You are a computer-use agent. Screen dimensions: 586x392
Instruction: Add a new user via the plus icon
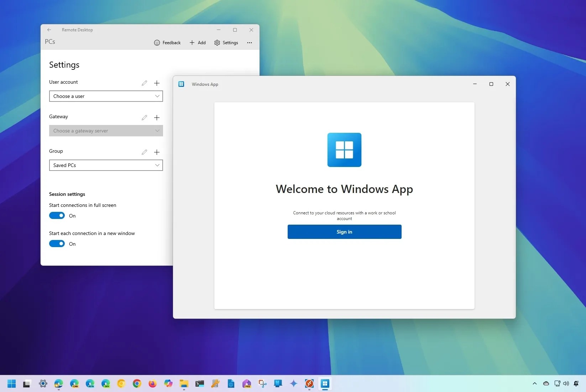(x=157, y=83)
